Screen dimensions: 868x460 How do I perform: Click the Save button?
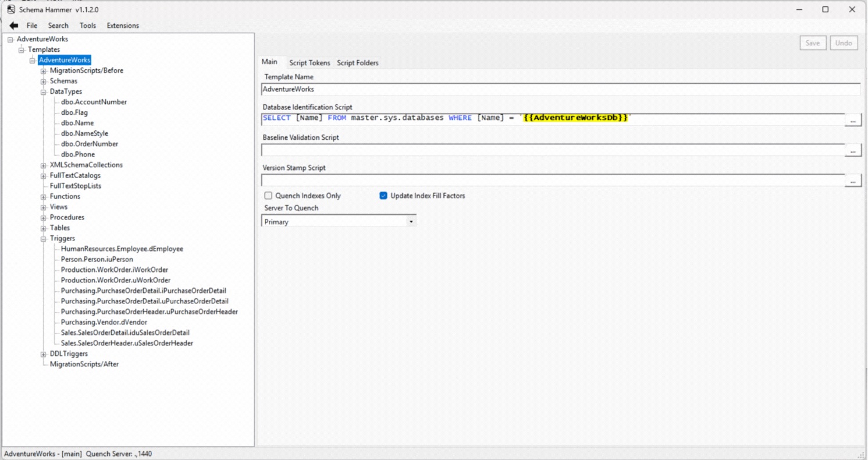click(813, 43)
